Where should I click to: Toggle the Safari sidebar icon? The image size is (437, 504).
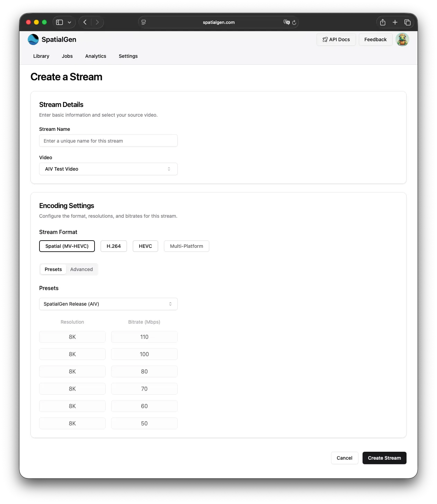coord(60,22)
